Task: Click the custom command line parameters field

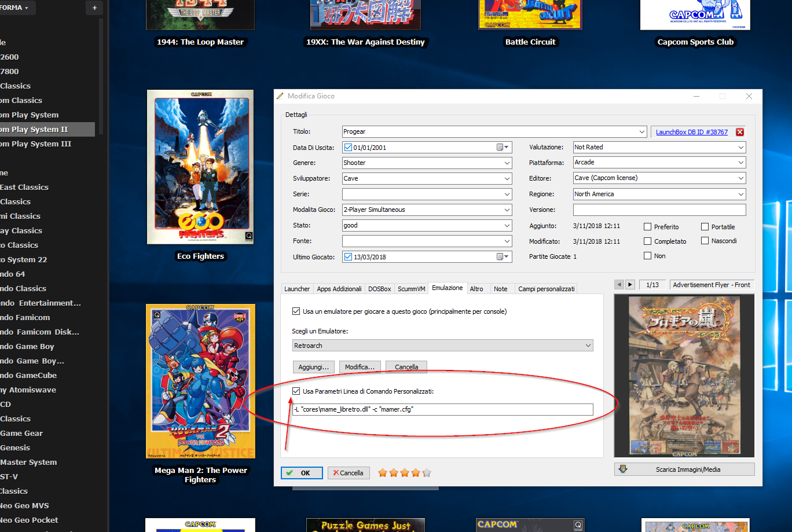Action: 443,409
